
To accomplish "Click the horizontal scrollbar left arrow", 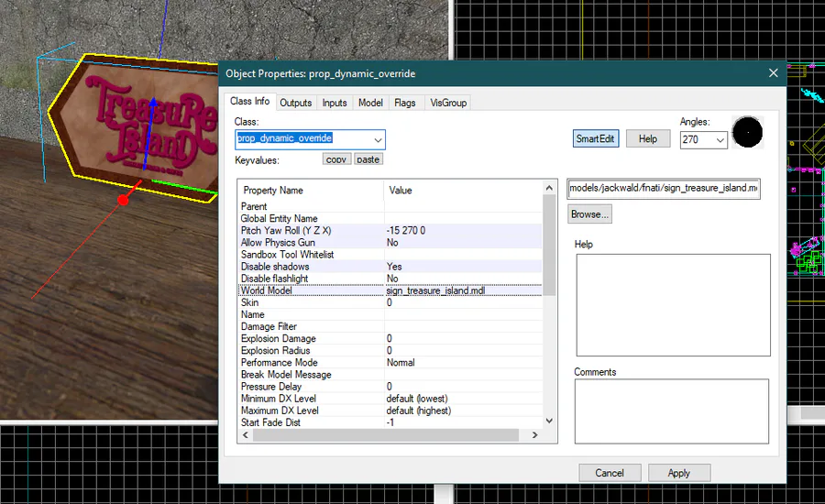I will [x=245, y=435].
